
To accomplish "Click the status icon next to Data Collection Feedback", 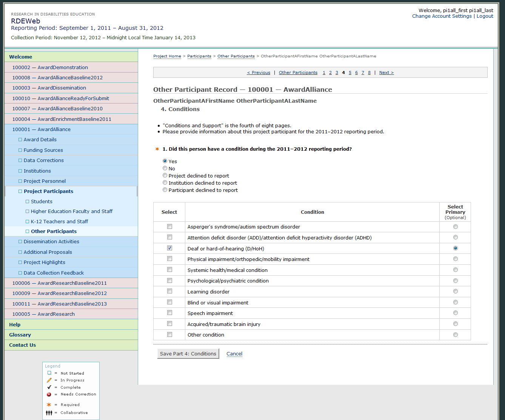I will (x=20, y=273).
